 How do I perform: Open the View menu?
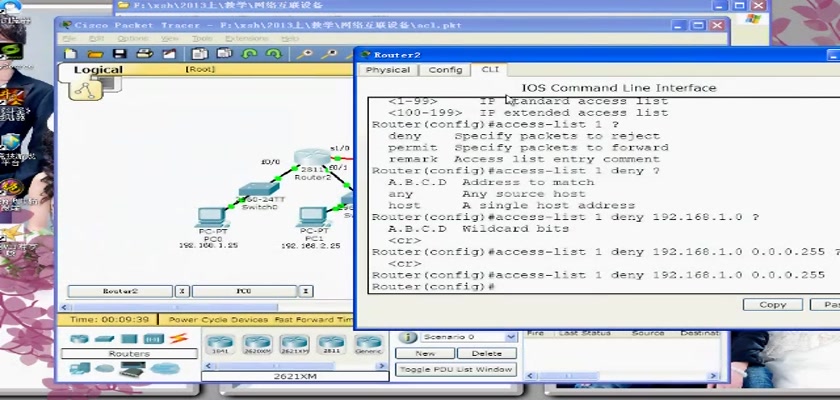(x=170, y=39)
